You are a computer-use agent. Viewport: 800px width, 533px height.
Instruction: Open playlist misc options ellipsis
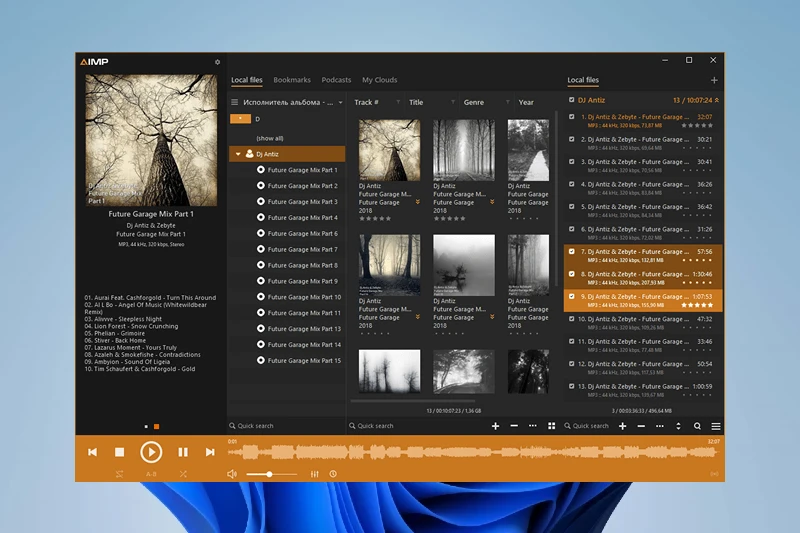point(660,426)
